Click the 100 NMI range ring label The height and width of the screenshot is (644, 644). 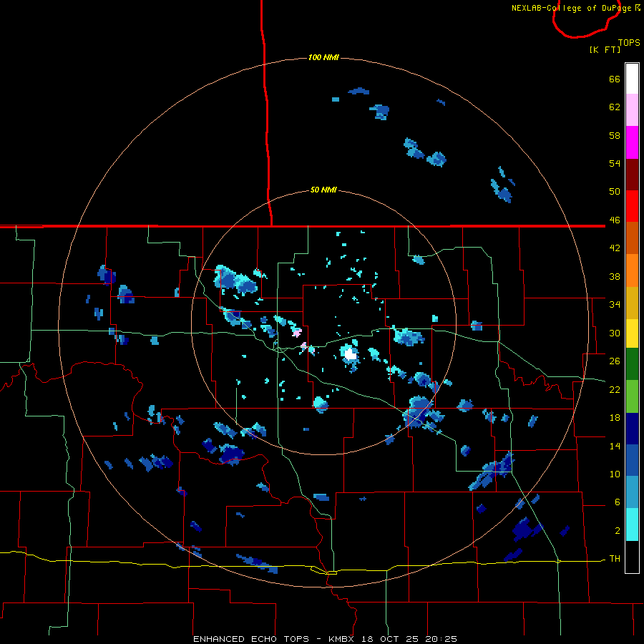323,57
